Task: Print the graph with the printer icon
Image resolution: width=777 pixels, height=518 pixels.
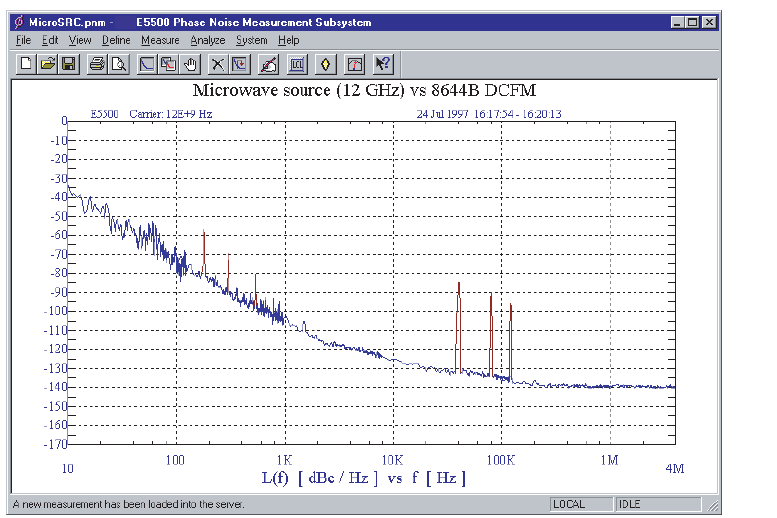Action: tap(97, 64)
